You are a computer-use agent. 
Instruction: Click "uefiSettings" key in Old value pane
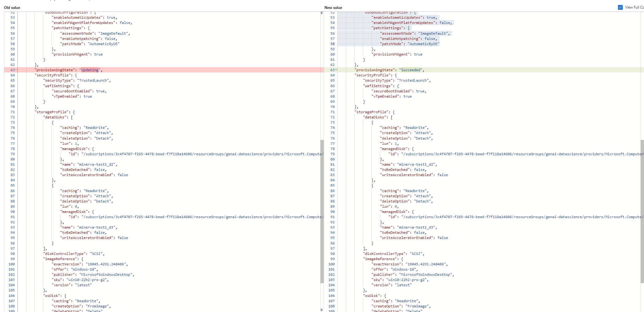[x=58, y=86]
